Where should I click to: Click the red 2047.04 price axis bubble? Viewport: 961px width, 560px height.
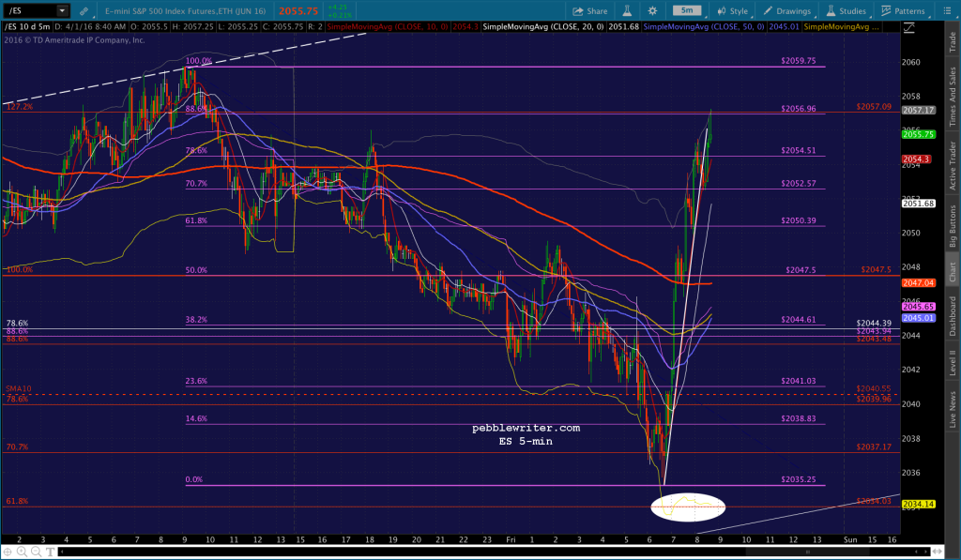[x=918, y=283]
